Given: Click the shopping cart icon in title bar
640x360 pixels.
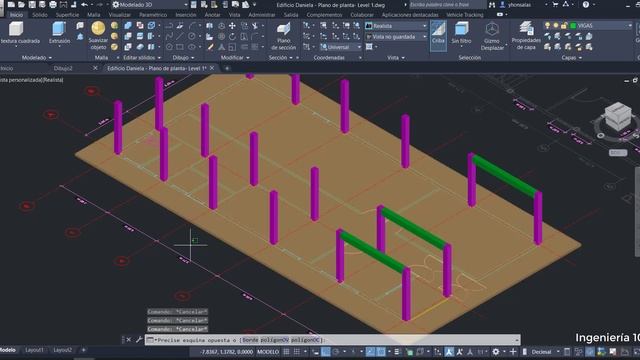Looking at the screenshot, I should 555,4.
